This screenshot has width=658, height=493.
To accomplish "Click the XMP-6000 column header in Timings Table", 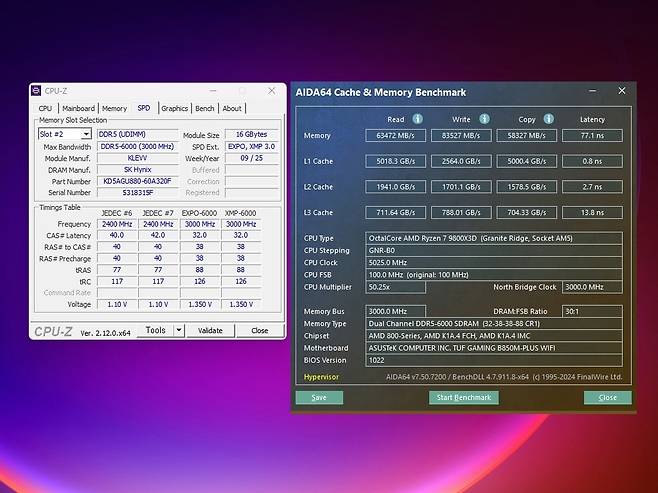I will [240, 213].
